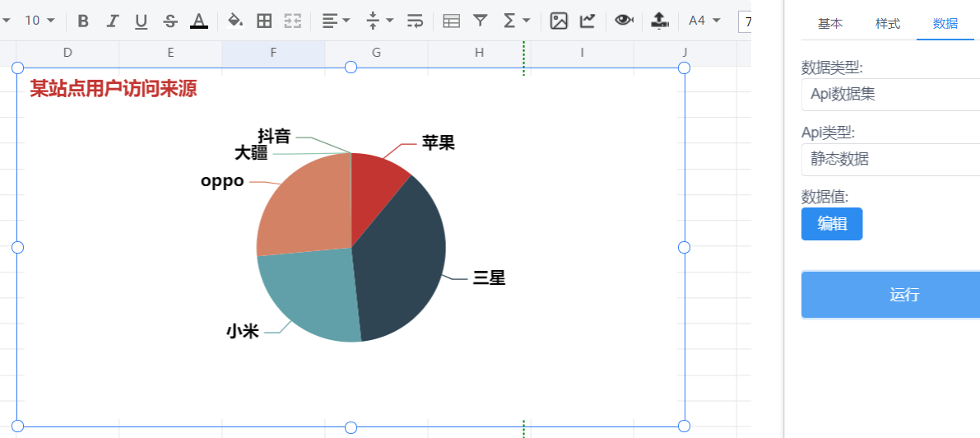Click the chart's bottom-center resize handle

tap(351, 427)
